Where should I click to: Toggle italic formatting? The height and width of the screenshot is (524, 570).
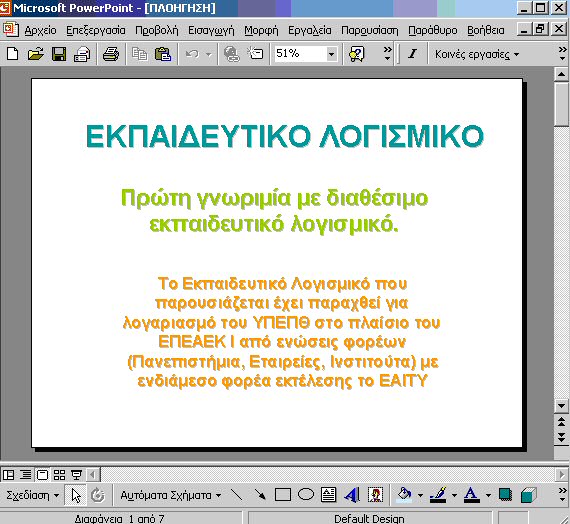click(x=412, y=54)
